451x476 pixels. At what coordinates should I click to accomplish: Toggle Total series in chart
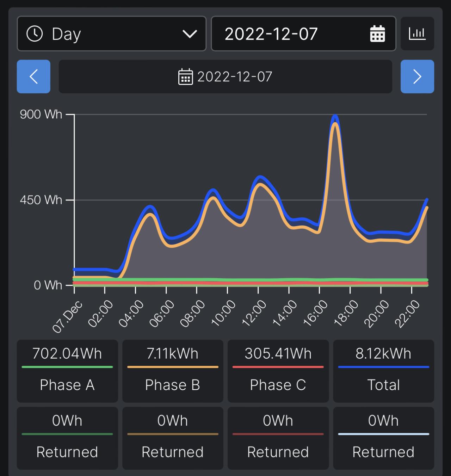click(383, 371)
